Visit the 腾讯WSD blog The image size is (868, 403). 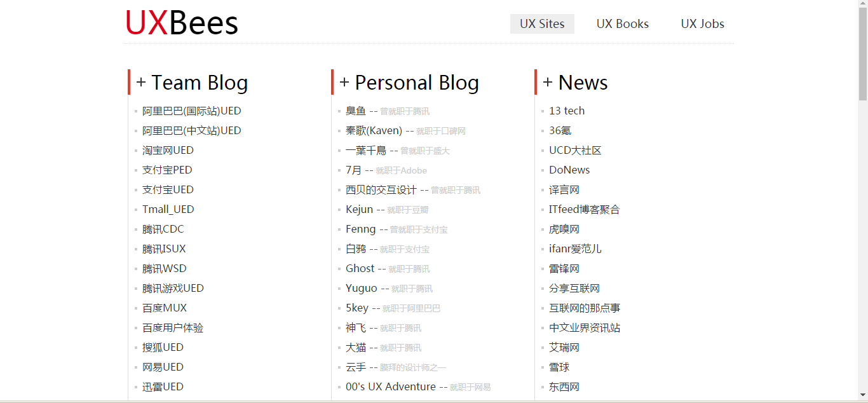(165, 268)
